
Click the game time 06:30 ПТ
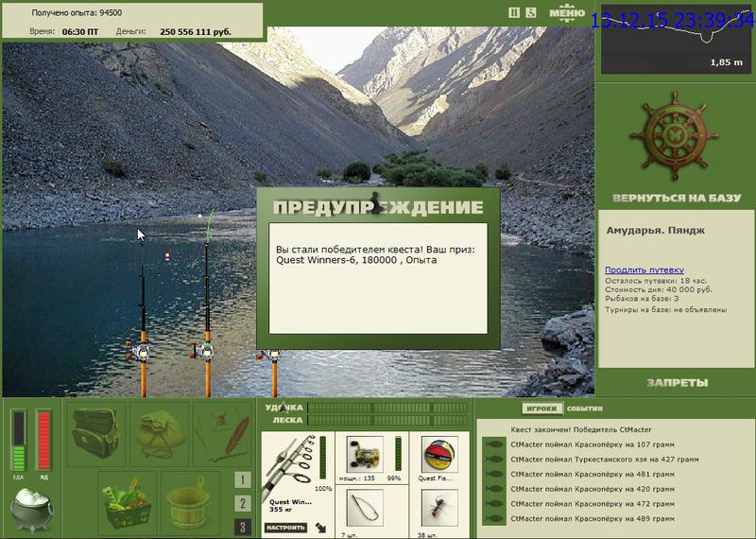click(80, 32)
